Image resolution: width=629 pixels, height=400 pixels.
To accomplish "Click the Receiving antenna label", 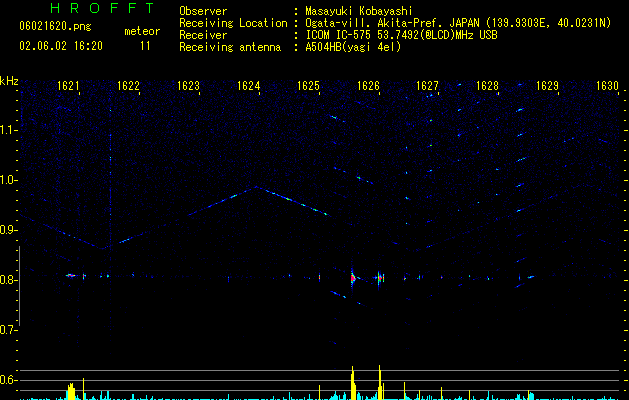I will tap(230, 47).
